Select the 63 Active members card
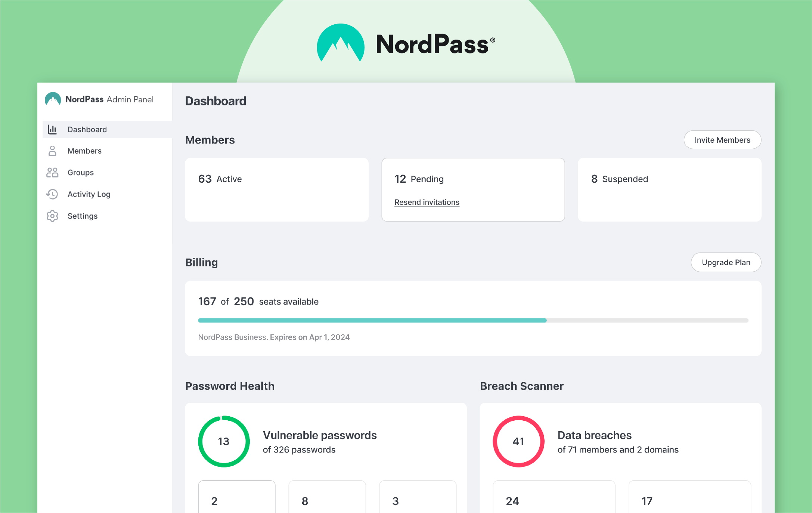The image size is (812, 513). tap(277, 190)
